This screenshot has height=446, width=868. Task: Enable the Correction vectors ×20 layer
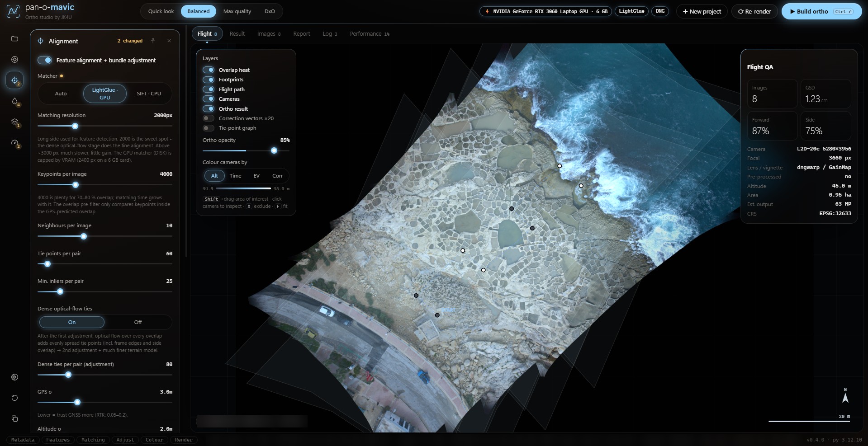[x=209, y=118]
